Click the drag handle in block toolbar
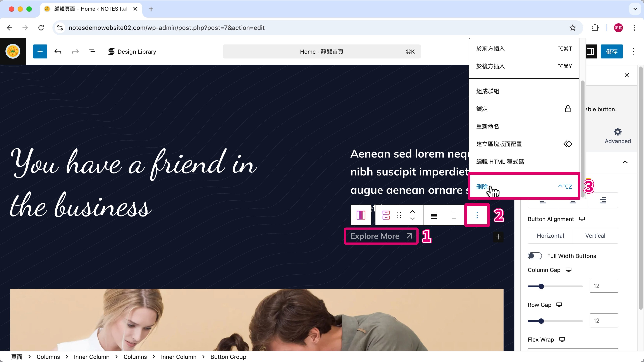 click(x=399, y=215)
